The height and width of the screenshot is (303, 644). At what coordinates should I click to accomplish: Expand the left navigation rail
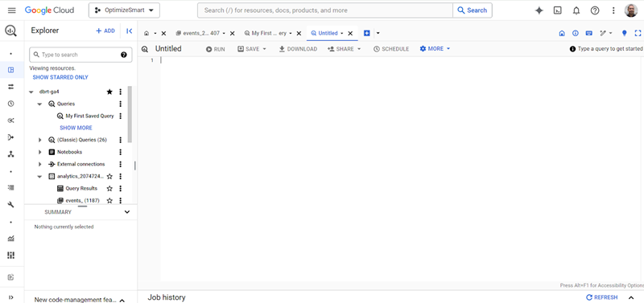11,297
